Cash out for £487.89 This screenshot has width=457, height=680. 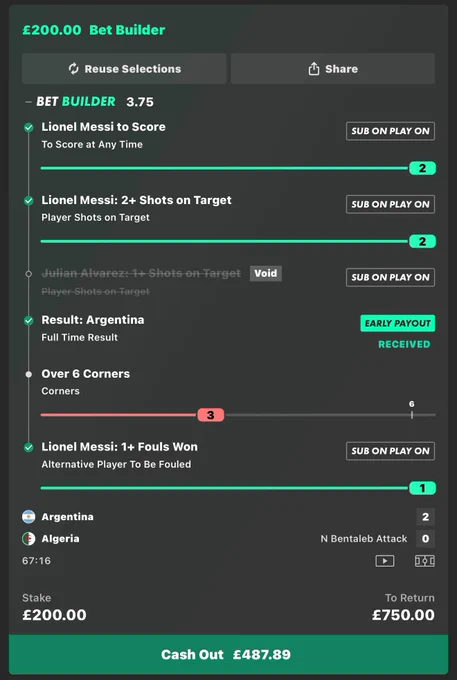[x=228, y=654]
